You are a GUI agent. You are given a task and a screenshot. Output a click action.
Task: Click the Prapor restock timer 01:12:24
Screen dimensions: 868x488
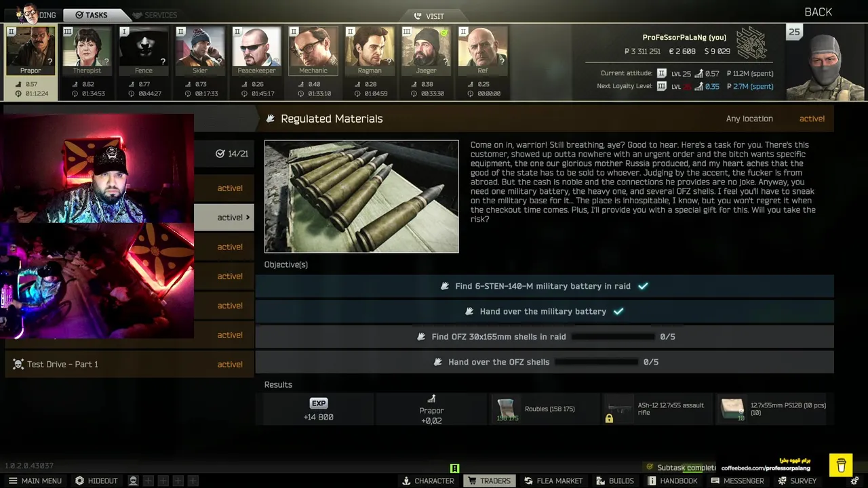31,94
